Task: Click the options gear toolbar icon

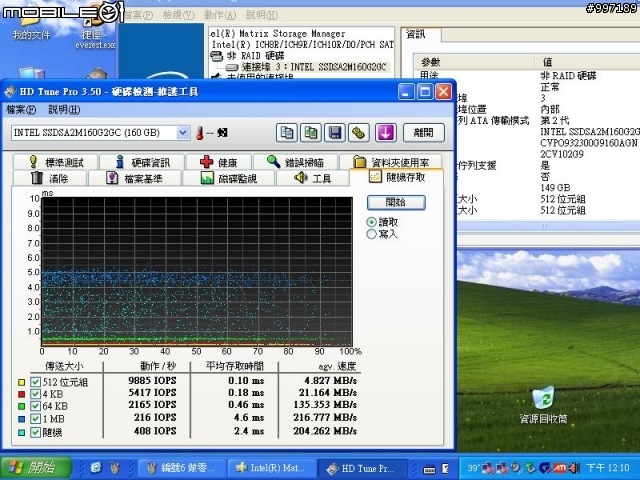Action: pyautogui.click(x=359, y=133)
